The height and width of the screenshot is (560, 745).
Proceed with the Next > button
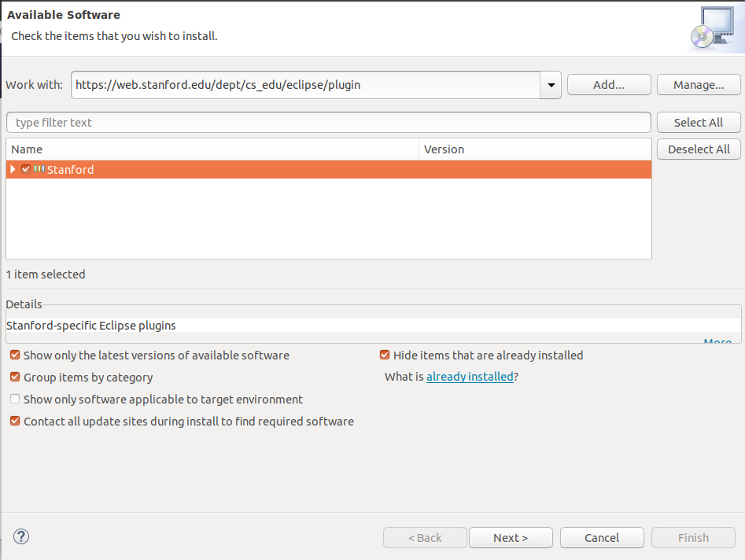[x=511, y=538]
